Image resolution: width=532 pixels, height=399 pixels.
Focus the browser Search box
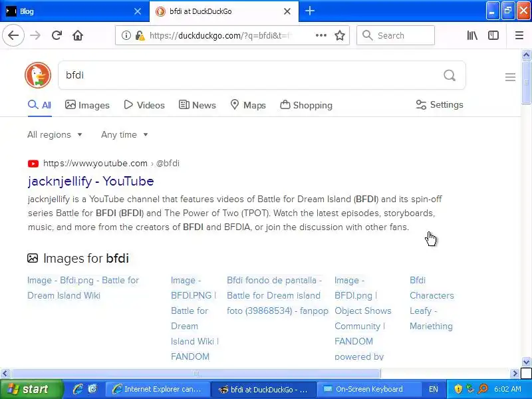click(396, 35)
